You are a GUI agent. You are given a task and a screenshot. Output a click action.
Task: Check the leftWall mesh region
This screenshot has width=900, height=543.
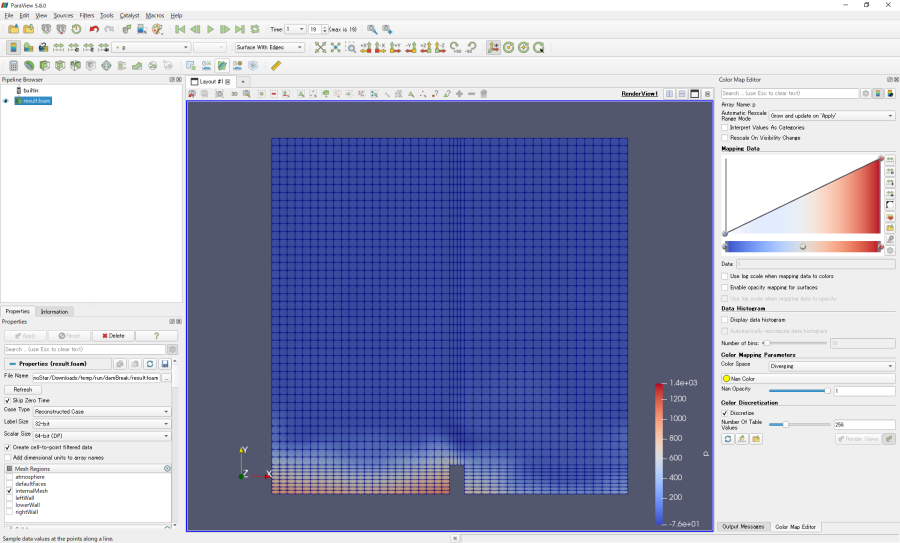pyautogui.click(x=9, y=498)
